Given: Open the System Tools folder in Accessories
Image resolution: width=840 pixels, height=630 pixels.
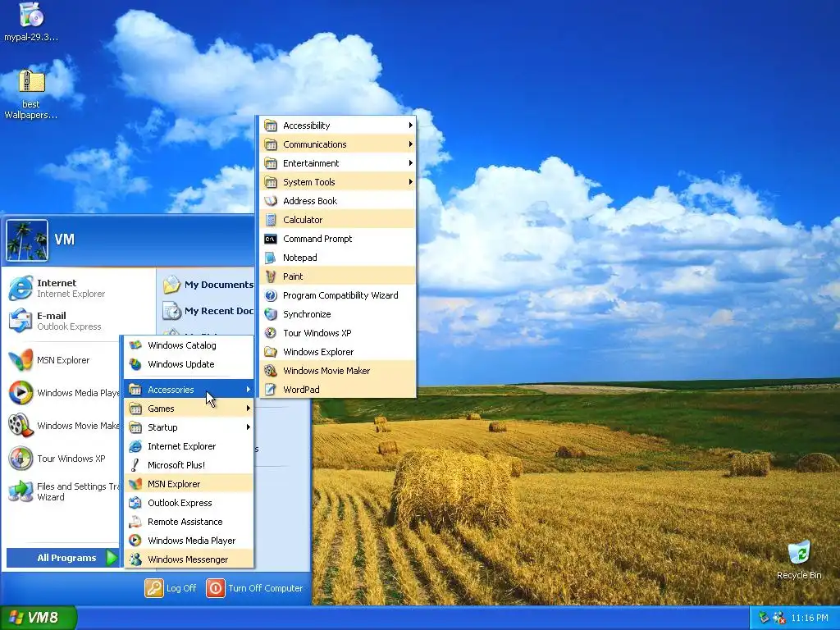Looking at the screenshot, I should coord(338,182).
